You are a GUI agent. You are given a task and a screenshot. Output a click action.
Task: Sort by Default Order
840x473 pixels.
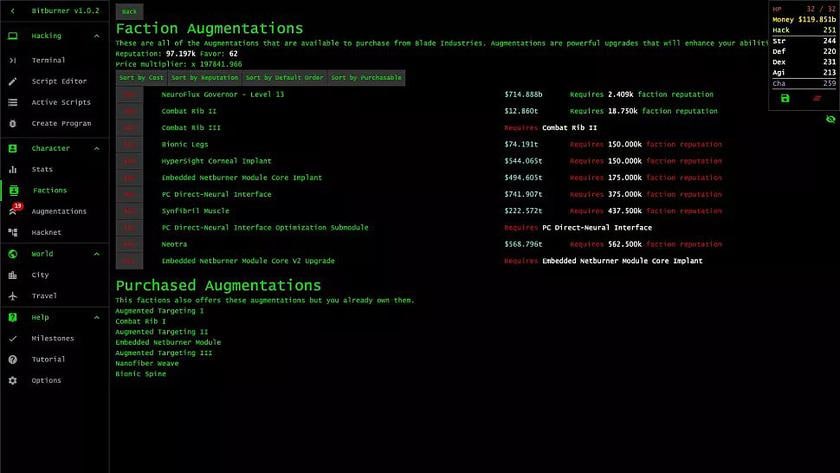[x=284, y=78]
